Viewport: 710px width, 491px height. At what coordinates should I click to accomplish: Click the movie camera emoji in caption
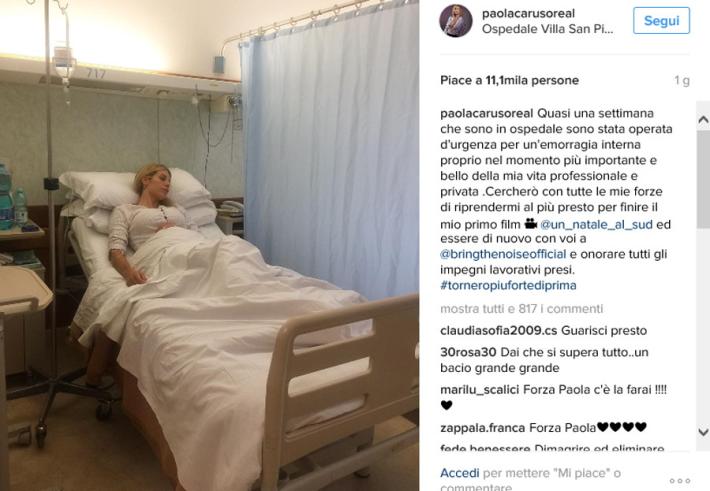(531, 224)
